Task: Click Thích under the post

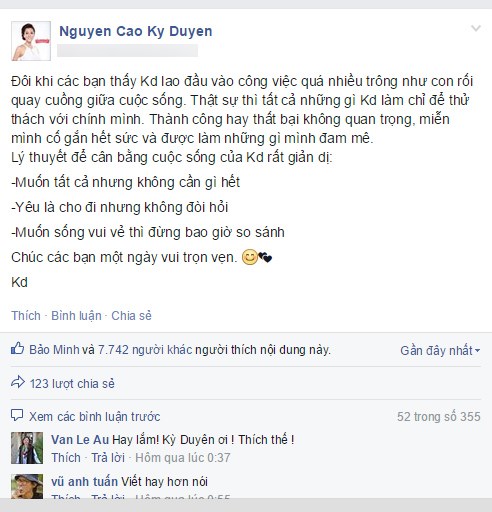Action: pos(26,315)
